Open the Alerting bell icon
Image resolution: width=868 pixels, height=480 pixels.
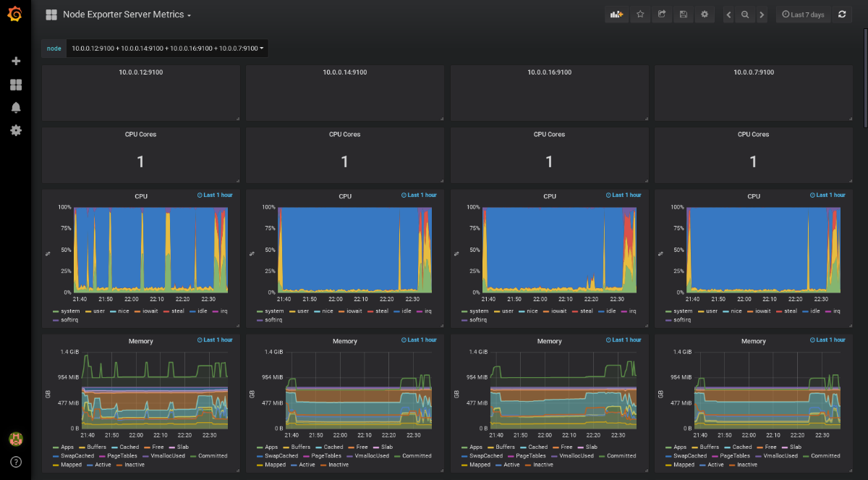tap(16, 108)
